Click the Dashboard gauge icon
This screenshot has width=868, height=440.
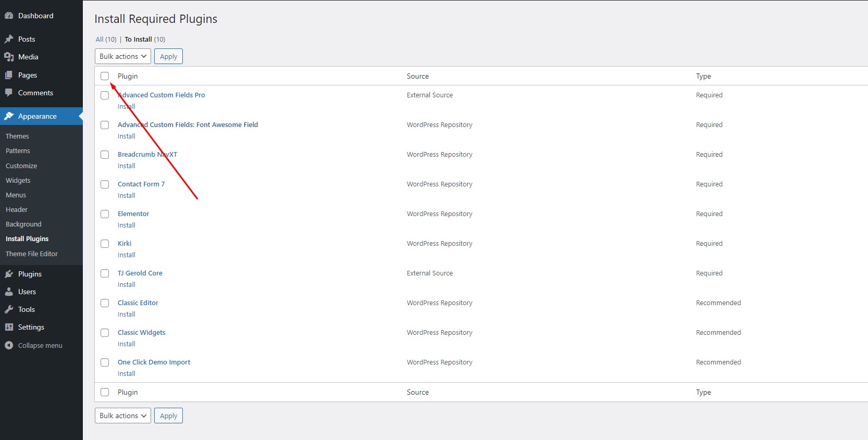click(x=9, y=16)
